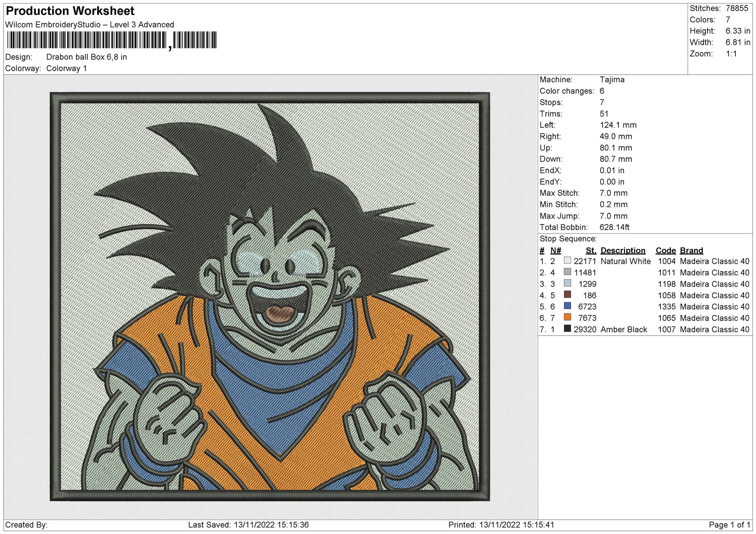This screenshot has width=756, height=534.
Task: Click the Natural White color swatch
Action: (567, 261)
